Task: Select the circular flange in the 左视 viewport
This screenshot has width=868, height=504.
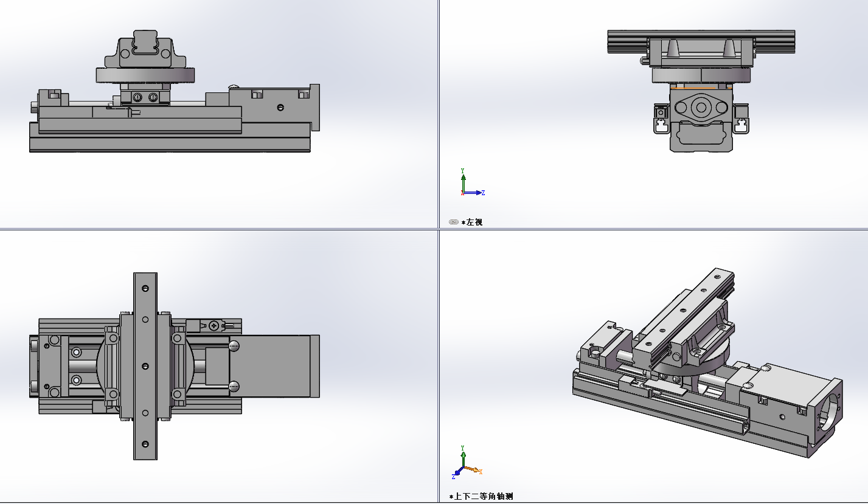Action: click(x=701, y=108)
